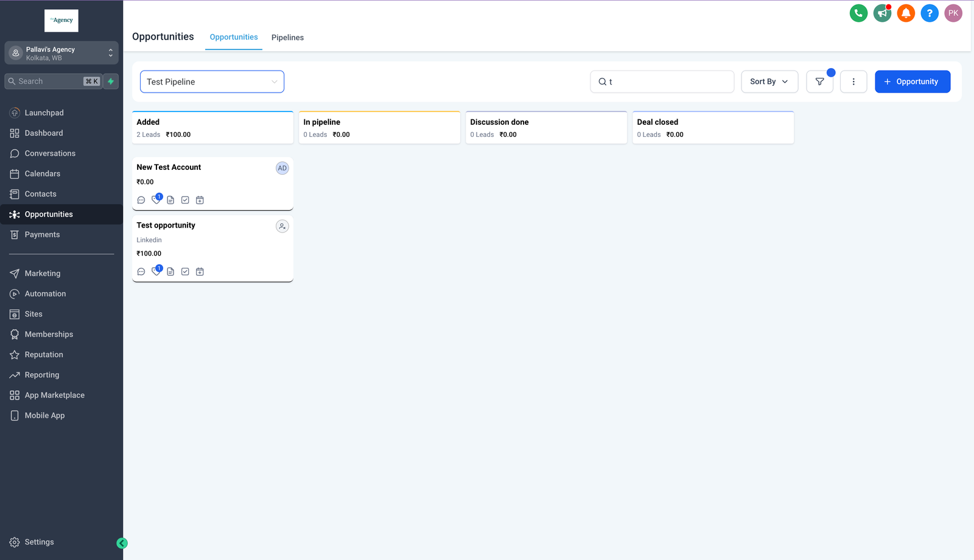Open the filter funnel icon

[819, 82]
